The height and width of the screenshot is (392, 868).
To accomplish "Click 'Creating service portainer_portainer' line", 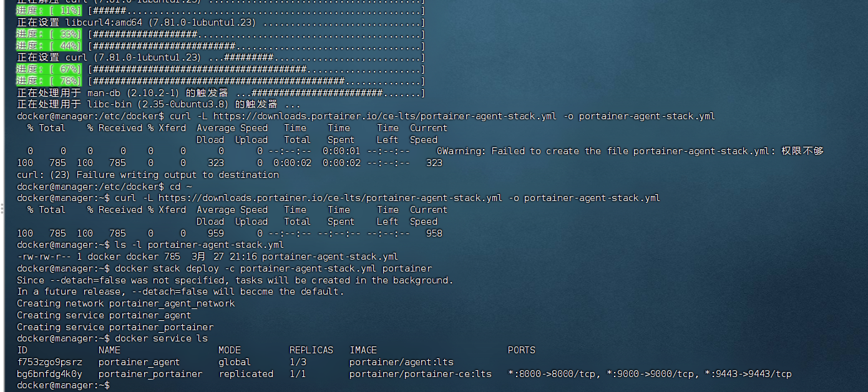I will [x=115, y=327].
